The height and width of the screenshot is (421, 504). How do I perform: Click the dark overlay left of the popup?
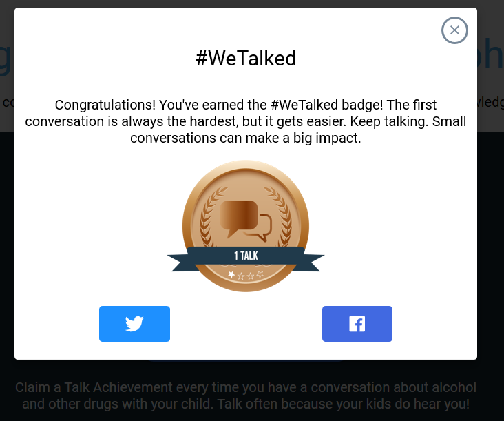pos(7,241)
